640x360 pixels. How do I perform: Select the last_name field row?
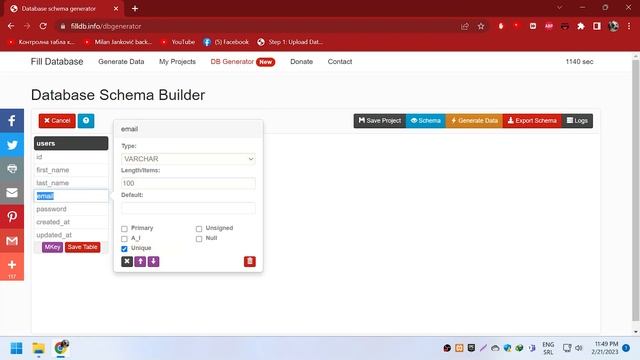pyautogui.click(x=71, y=183)
